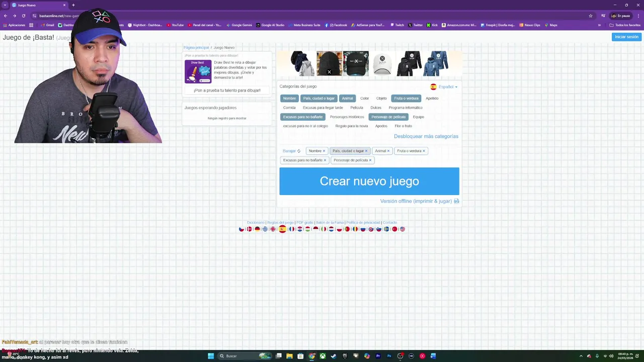Toggle the Película category
The width and height of the screenshot is (644, 362).
tap(357, 108)
